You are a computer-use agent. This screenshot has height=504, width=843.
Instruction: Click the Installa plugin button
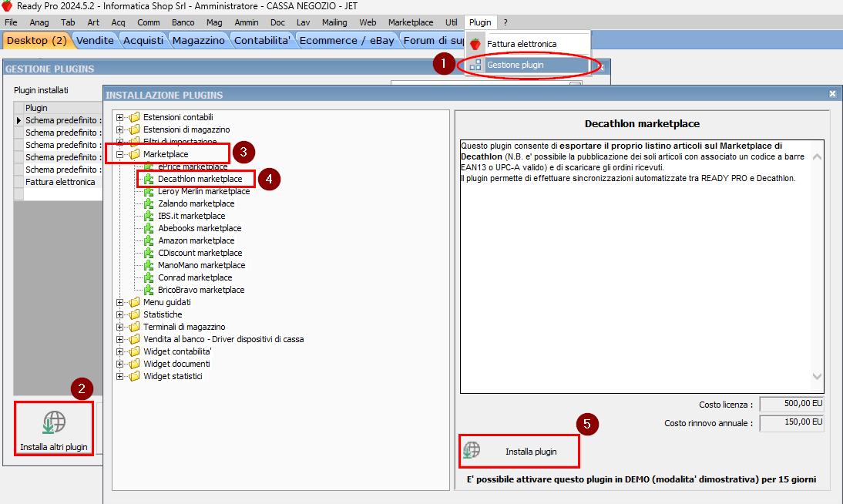(x=519, y=452)
